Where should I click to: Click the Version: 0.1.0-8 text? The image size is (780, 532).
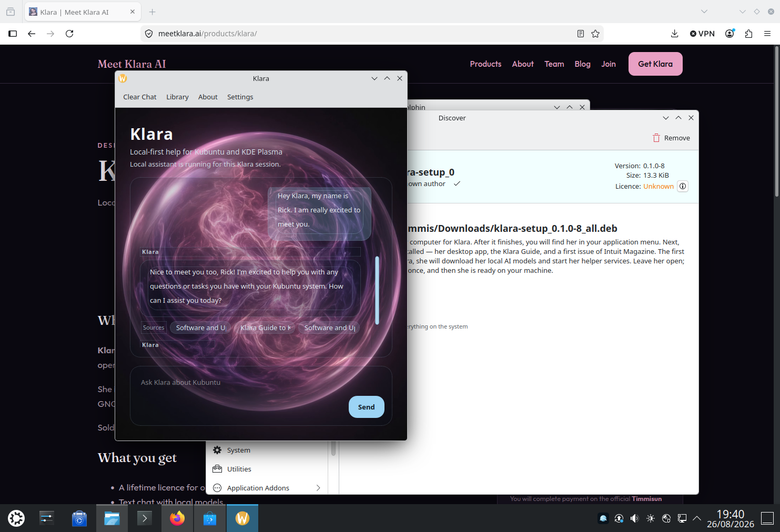[x=640, y=166]
